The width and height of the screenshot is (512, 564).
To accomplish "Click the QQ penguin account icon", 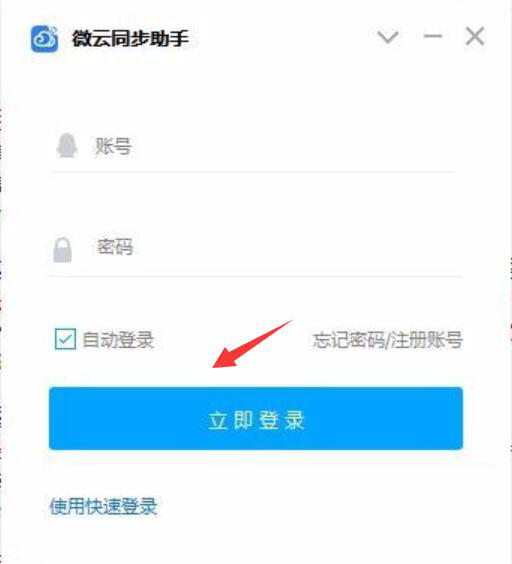I will (x=67, y=145).
